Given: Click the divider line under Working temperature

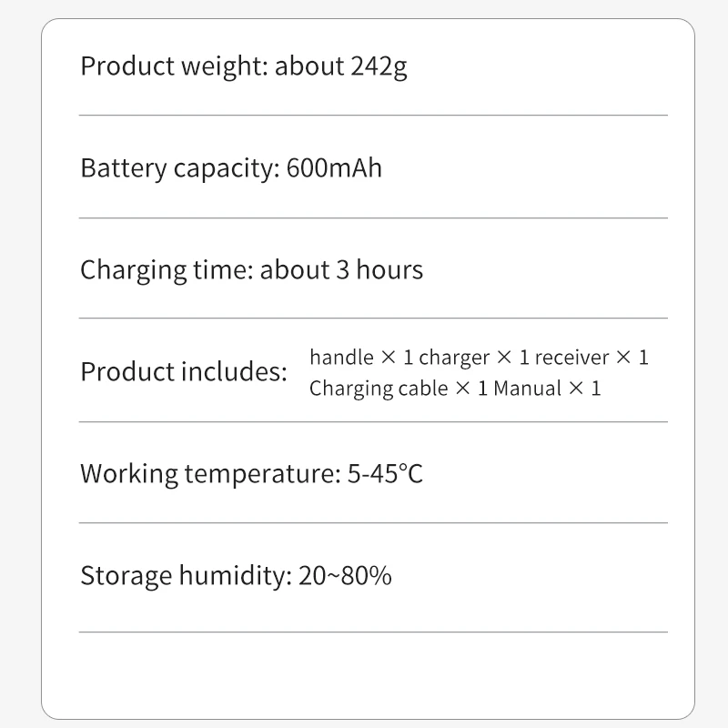Looking at the screenshot, I should (373, 523).
